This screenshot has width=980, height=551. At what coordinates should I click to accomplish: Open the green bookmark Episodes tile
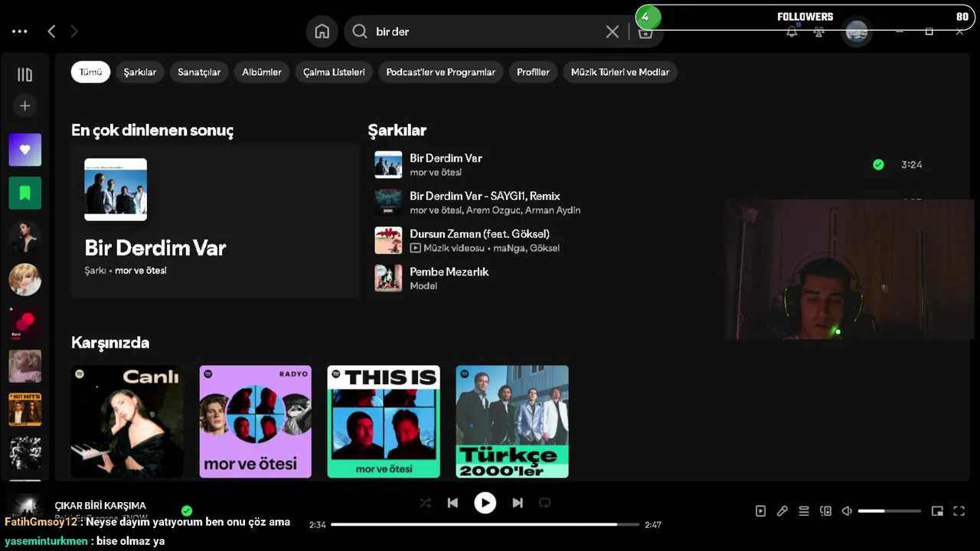tap(24, 193)
